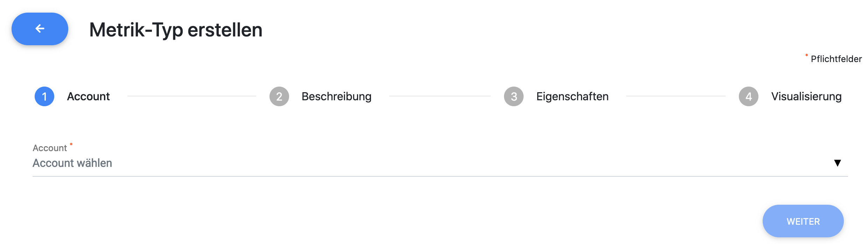
Task: Open the Account step label
Action: [89, 96]
